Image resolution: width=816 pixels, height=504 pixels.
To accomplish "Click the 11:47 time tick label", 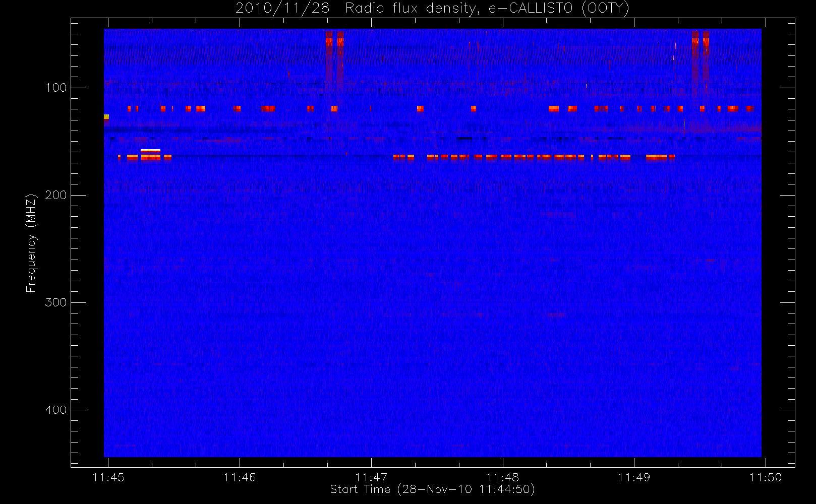I will (371, 477).
